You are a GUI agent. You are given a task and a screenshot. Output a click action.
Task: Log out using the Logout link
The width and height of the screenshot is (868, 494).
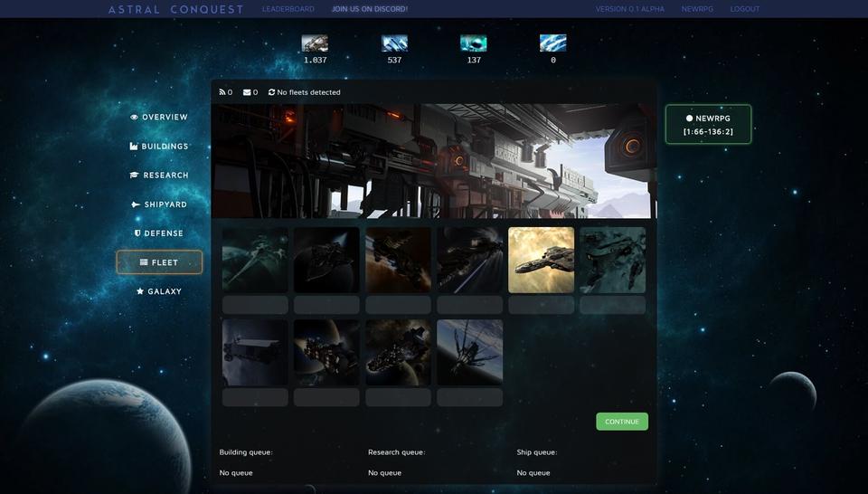click(x=745, y=9)
